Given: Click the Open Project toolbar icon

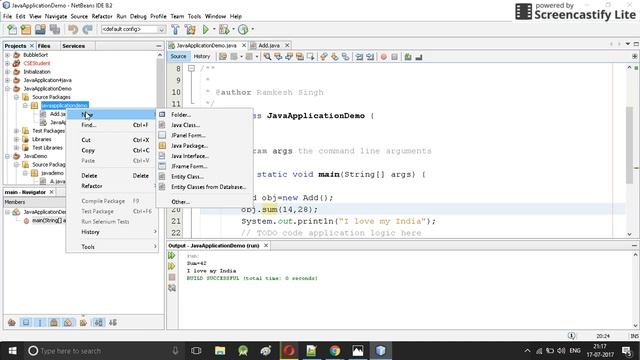Looking at the screenshot, I should (x=40, y=29).
